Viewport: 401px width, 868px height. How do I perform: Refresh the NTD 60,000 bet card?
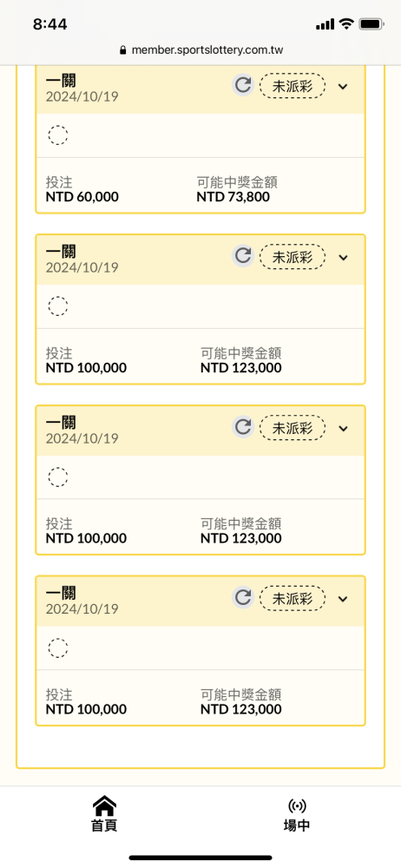click(242, 85)
